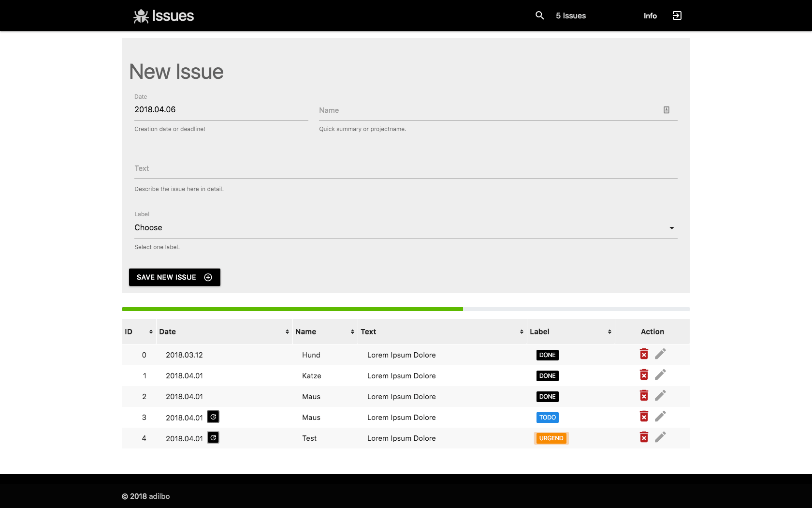Click Lorem Ipsum Dolore text in row 4
812x508 pixels.
click(x=401, y=438)
